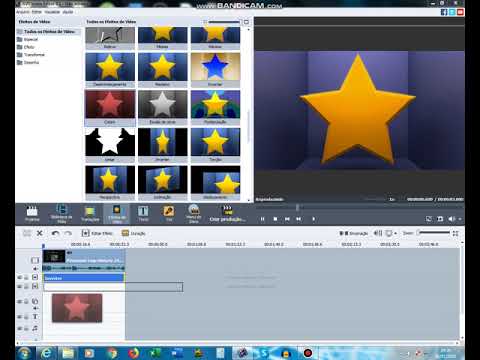The image size is (480, 360).
Task: Toggle visibility eye of the video overlay track
Action: [x=19, y=301]
